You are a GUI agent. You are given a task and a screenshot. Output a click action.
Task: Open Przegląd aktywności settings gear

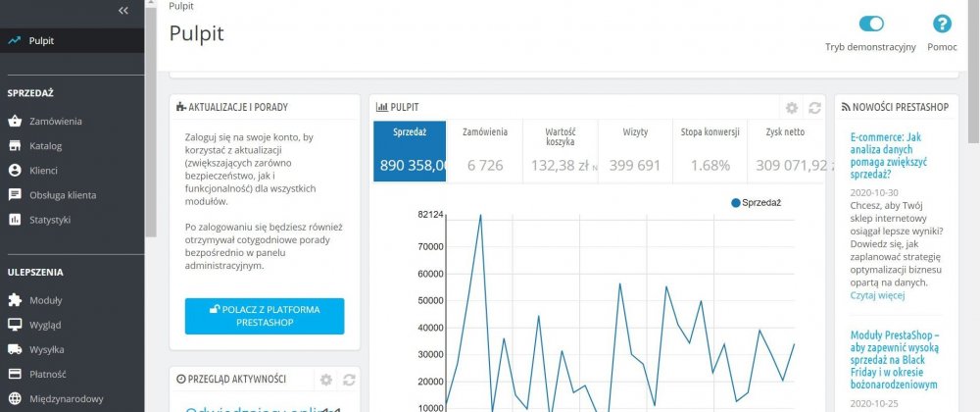coord(326,380)
